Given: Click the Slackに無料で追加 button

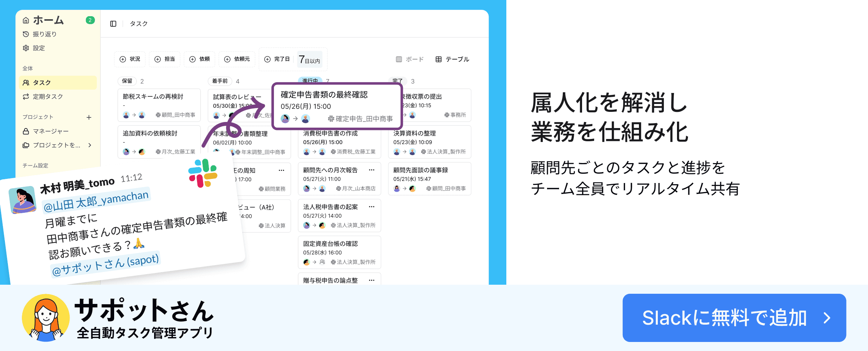Looking at the screenshot, I should [x=734, y=318].
